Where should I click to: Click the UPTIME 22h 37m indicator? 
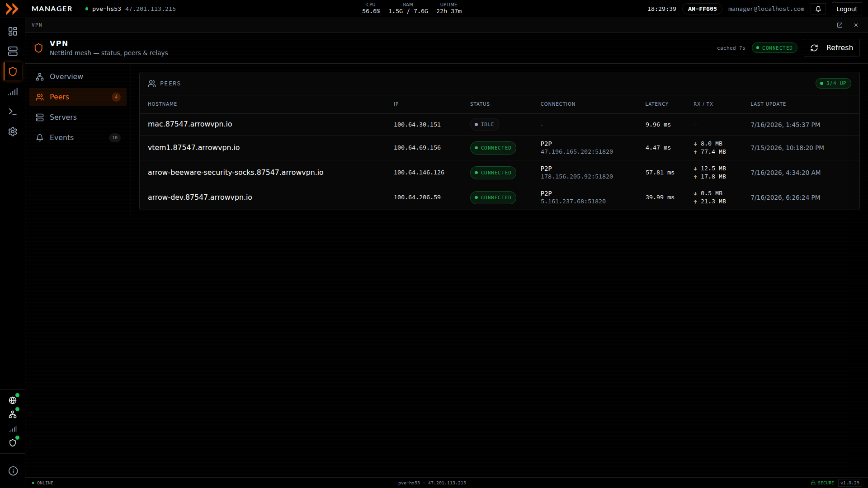click(x=448, y=8)
